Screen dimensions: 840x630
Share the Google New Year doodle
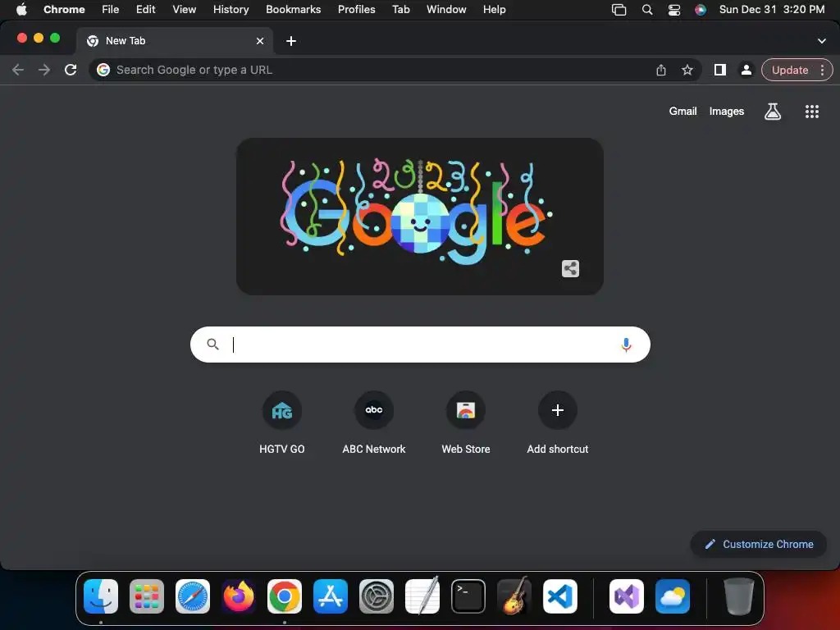point(571,268)
